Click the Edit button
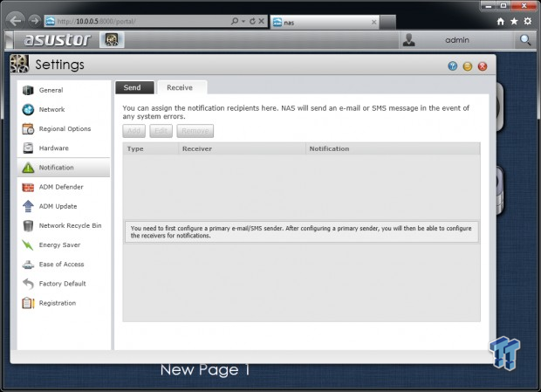This screenshot has height=392, width=541. click(x=161, y=131)
